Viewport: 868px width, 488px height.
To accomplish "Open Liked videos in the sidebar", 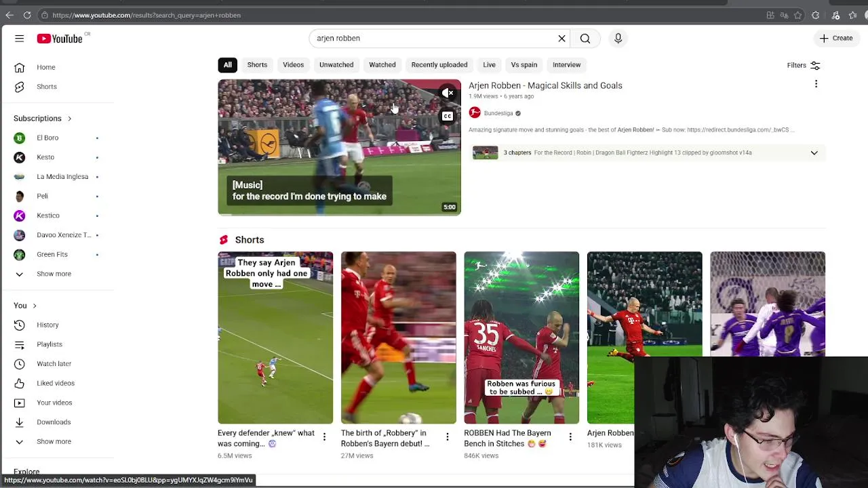I will (57, 383).
